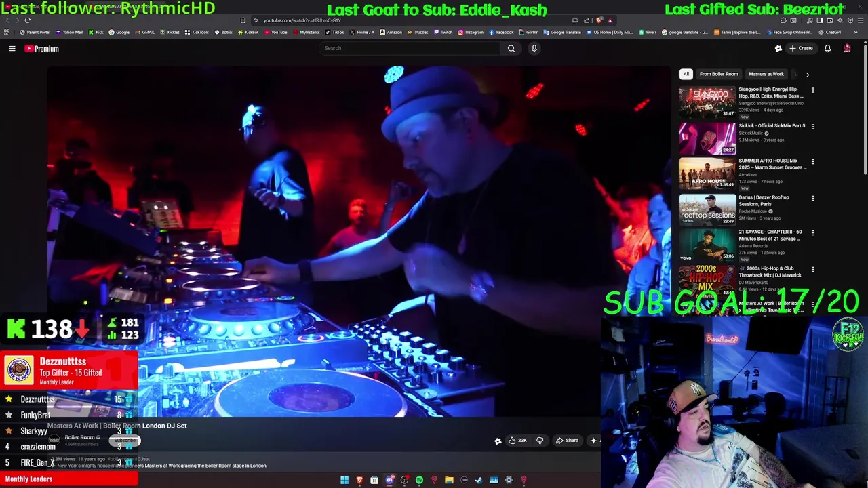Open the Darius rooftop sessions thumbnail
This screenshot has height=488, width=868.
point(707,210)
